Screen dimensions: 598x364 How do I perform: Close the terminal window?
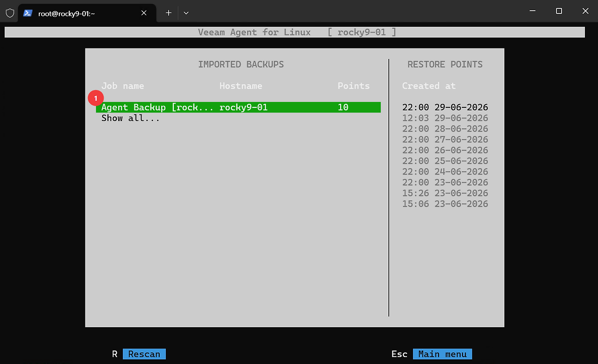click(585, 11)
